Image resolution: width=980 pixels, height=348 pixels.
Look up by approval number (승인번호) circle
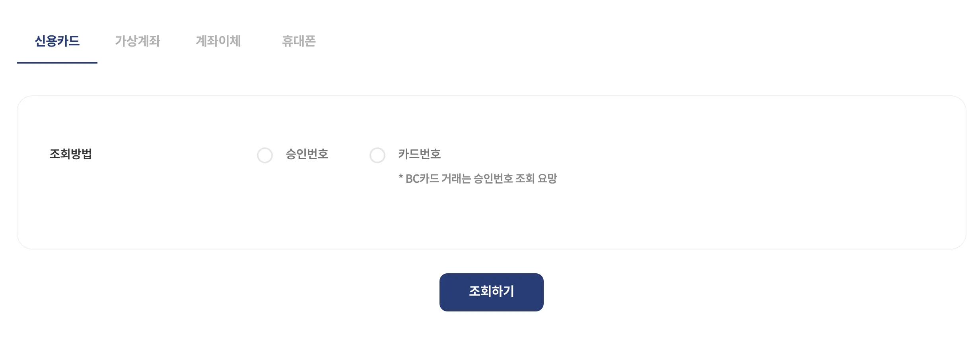click(x=265, y=155)
